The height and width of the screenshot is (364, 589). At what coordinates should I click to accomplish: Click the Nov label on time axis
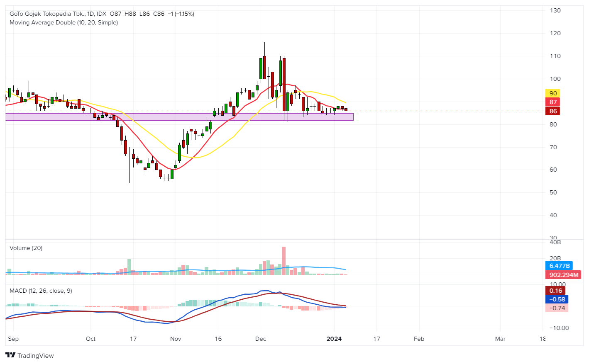pos(176,339)
